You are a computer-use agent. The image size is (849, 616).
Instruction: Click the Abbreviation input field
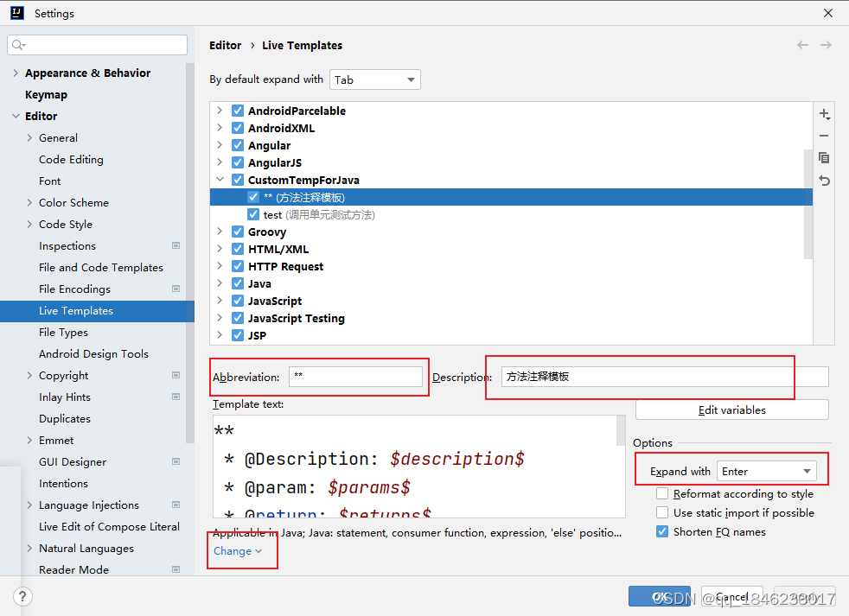coord(355,377)
